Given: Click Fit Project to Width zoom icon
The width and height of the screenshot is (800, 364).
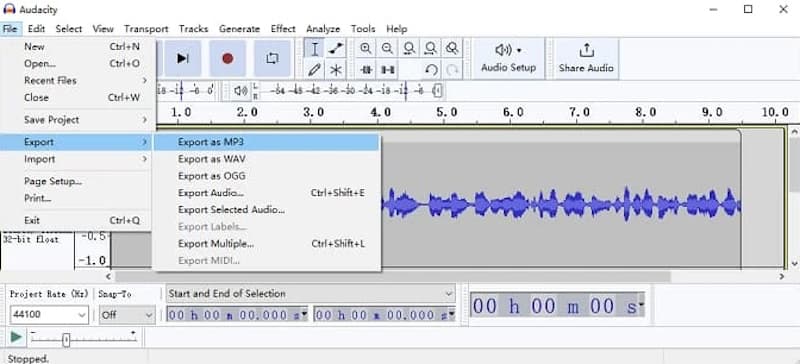Looking at the screenshot, I should tap(430, 48).
